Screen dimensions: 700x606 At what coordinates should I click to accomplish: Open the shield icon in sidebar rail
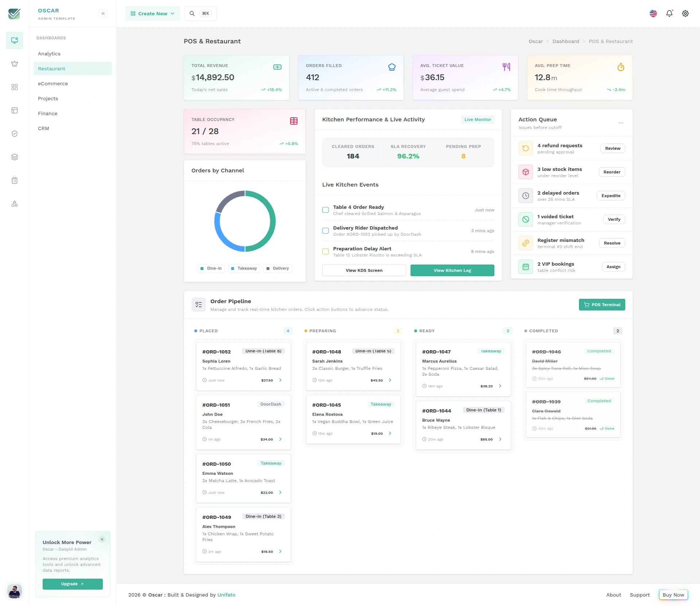[15, 134]
